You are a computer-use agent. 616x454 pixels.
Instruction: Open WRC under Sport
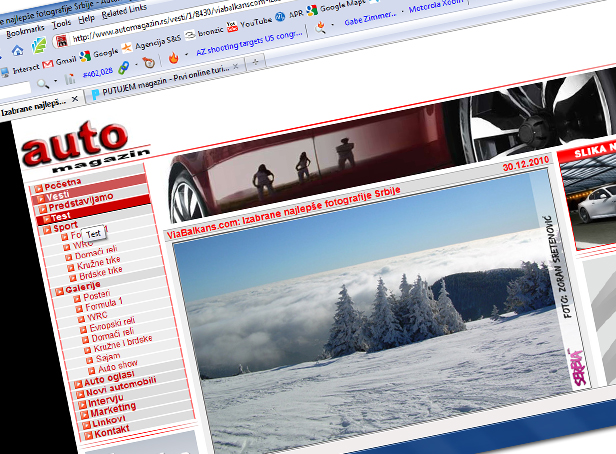click(x=82, y=245)
